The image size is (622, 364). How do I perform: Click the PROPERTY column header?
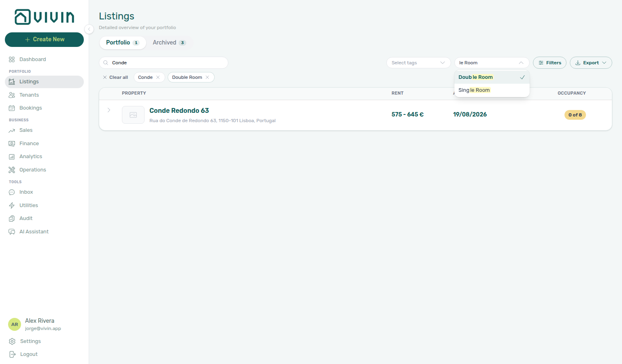134,93
